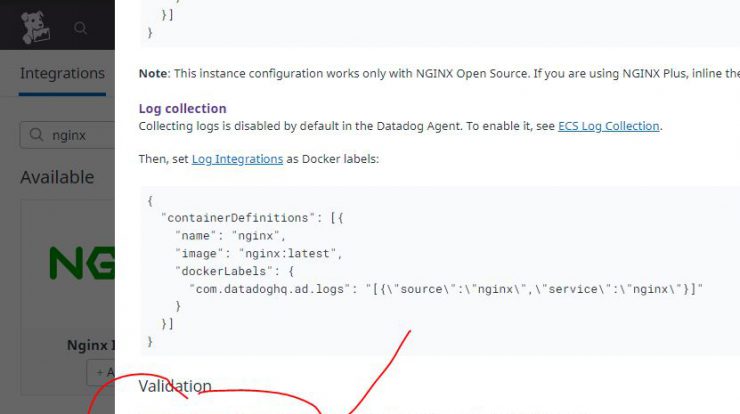Image resolution: width=740 pixels, height=414 pixels.
Task: Click the "com.datadoghq.ad.logs" code line
Action: coord(446,289)
